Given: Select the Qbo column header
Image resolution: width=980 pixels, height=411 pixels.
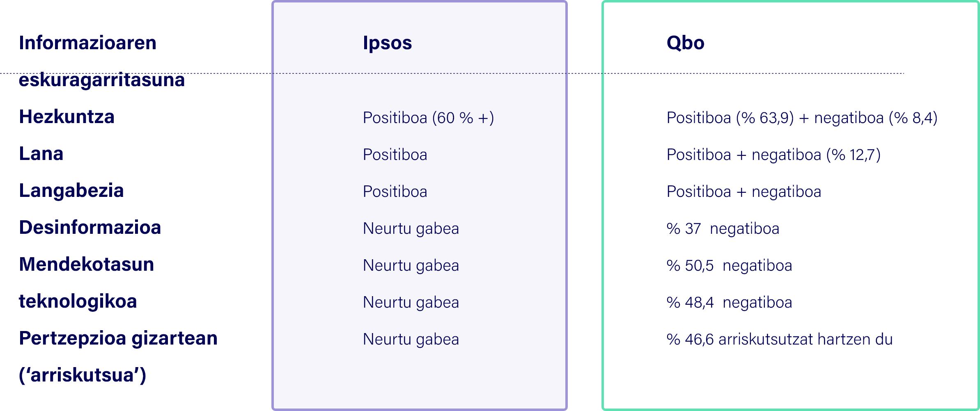Looking at the screenshot, I should (x=685, y=43).
